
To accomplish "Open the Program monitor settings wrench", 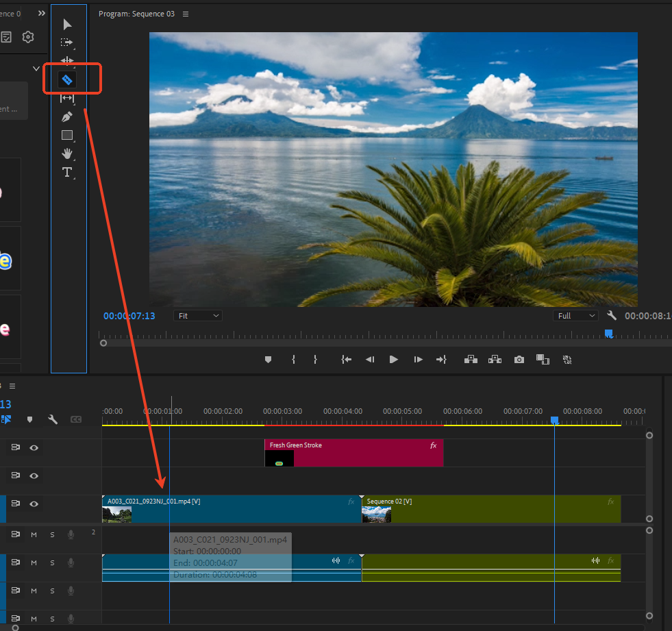I will point(612,315).
